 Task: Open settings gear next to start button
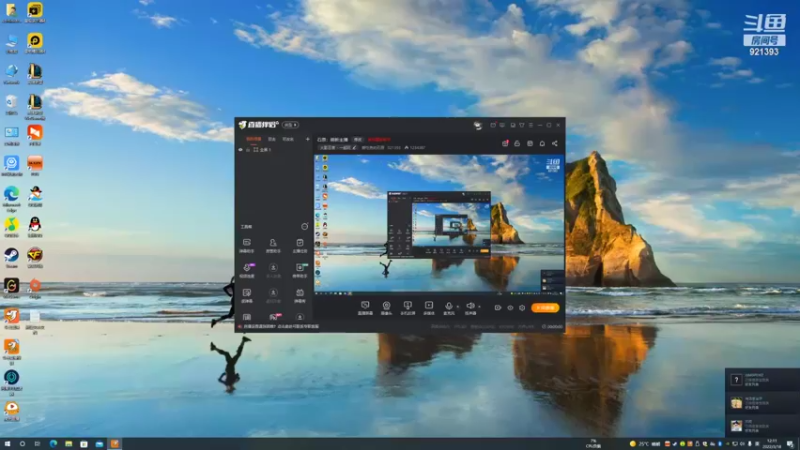522,308
